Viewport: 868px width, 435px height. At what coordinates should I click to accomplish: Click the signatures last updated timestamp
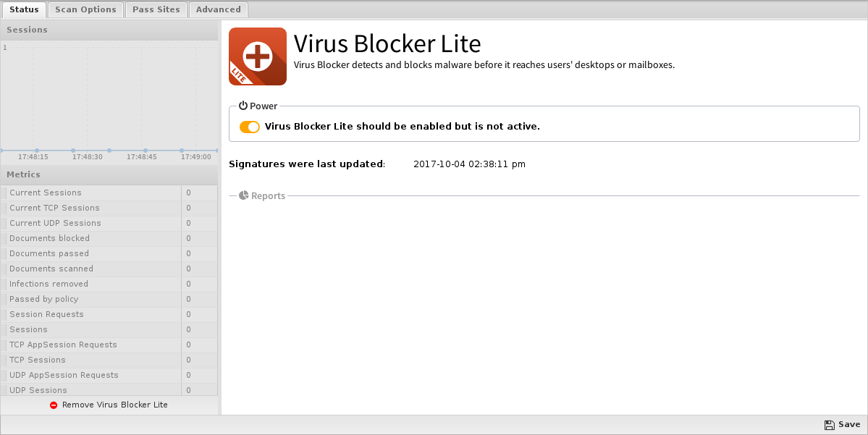pyautogui.click(x=469, y=164)
